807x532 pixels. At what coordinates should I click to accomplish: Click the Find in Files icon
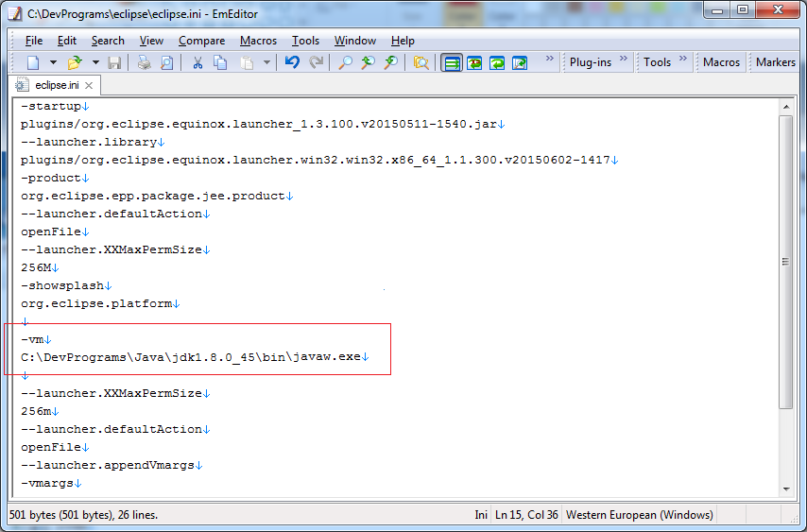[x=421, y=62]
